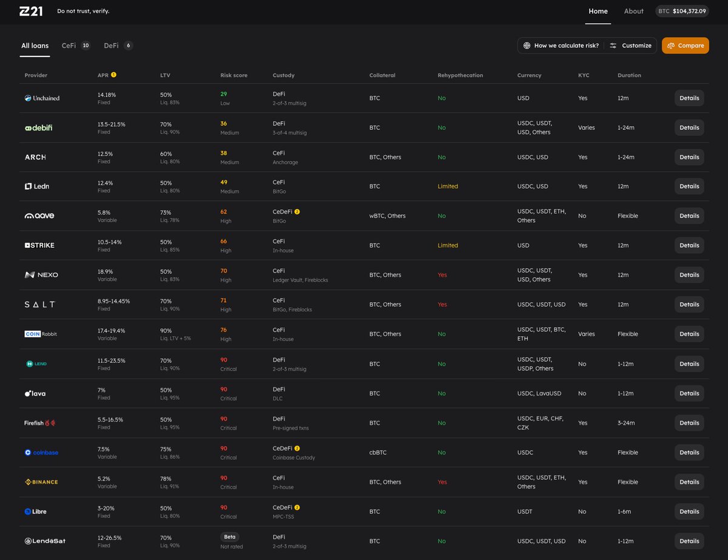The image size is (728, 560).
Task: Click the KYC column header
Action: tap(584, 75)
